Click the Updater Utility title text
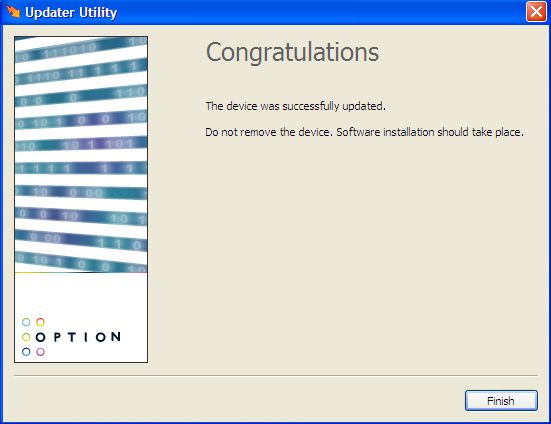Image resolution: width=551 pixels, height=424 pixels. pyautogui.click(x=71, y=13)
